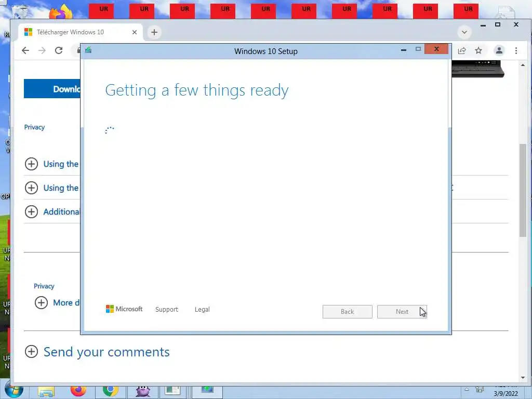The image size is (532, 399).
Task: Open the Legal link in Setup
Action: pos(202,310)
